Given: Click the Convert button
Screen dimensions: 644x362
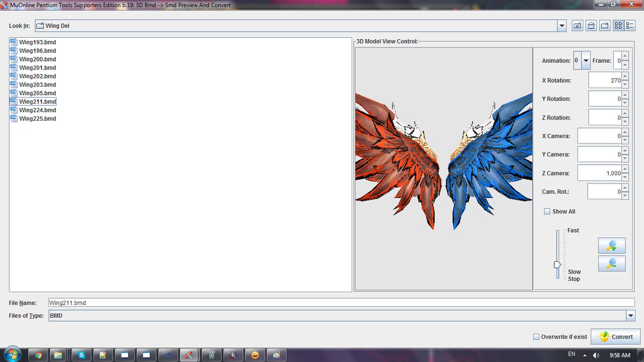Looking at the screenshot, I should 615,337.
